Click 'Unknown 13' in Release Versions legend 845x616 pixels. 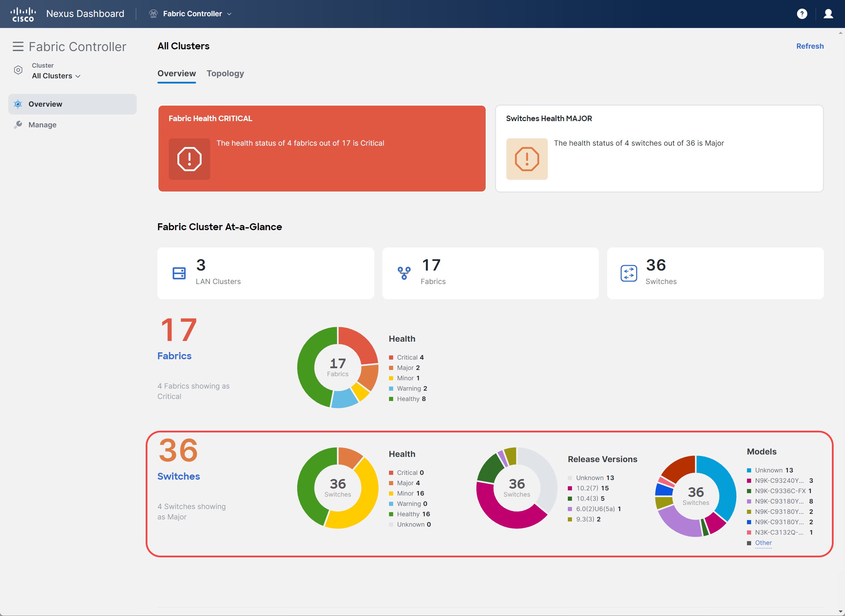591,478
